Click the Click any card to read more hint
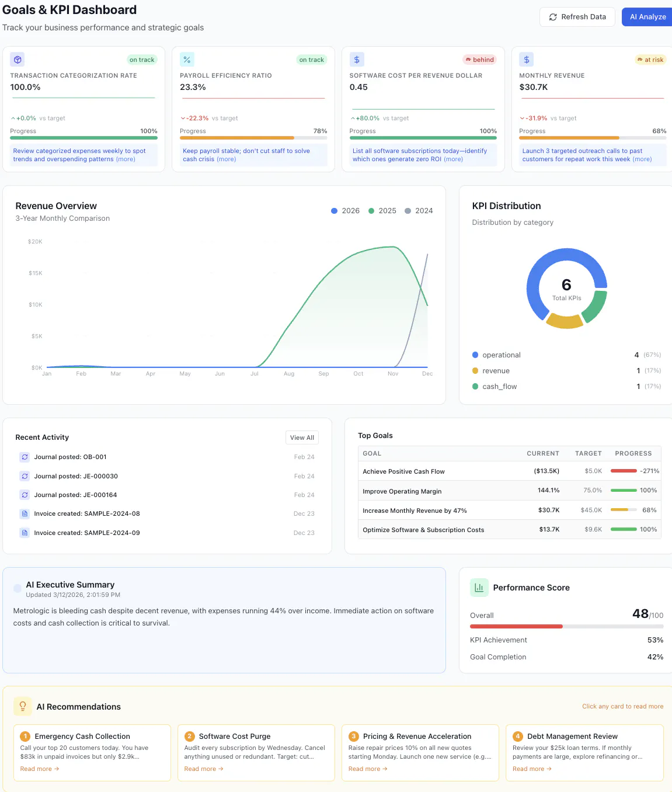The image size is (672, 792). pos(622,706)
